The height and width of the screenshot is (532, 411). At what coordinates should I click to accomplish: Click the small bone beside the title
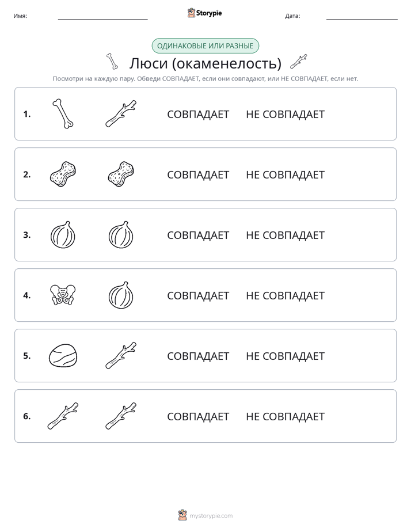[x=112, y=62]
